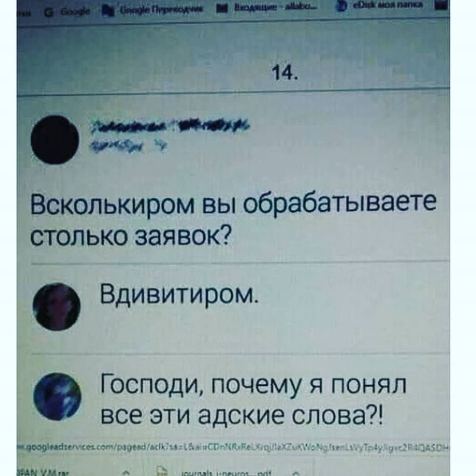Viewport: 476px width, 476px height.
Task: Click the avatar beside the Вдивитиром comment
Action: tap(57, 306)
